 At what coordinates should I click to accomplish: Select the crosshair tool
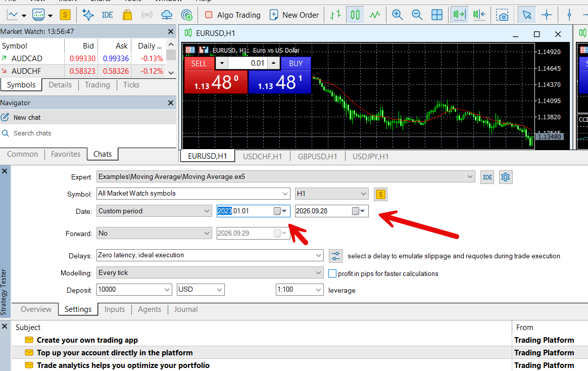pyautogui.click(x=547, y=15)
